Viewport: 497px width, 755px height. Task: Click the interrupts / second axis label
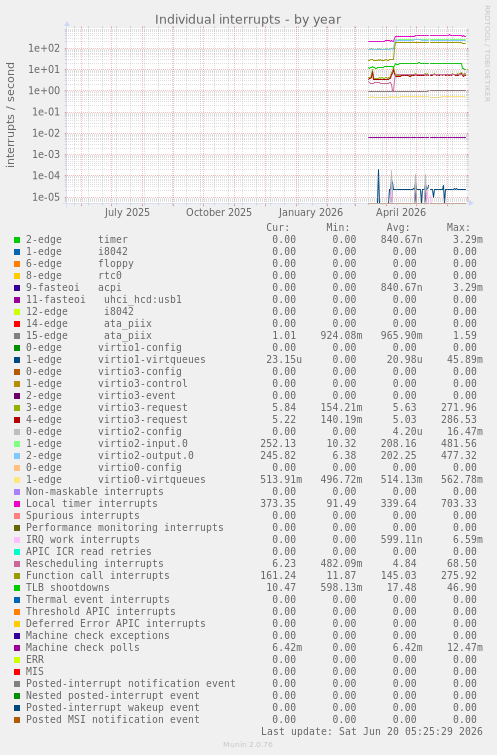pos(11,115)
